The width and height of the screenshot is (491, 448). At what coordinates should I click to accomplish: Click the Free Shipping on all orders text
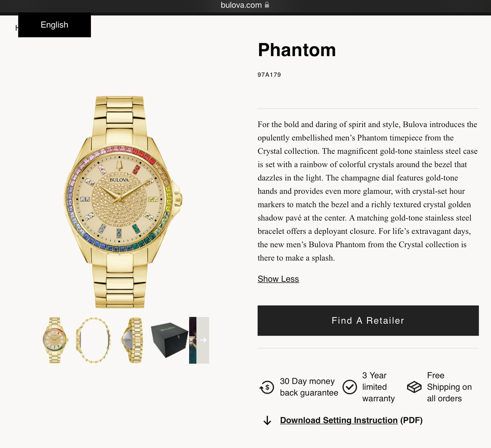(x=449, y=387)
